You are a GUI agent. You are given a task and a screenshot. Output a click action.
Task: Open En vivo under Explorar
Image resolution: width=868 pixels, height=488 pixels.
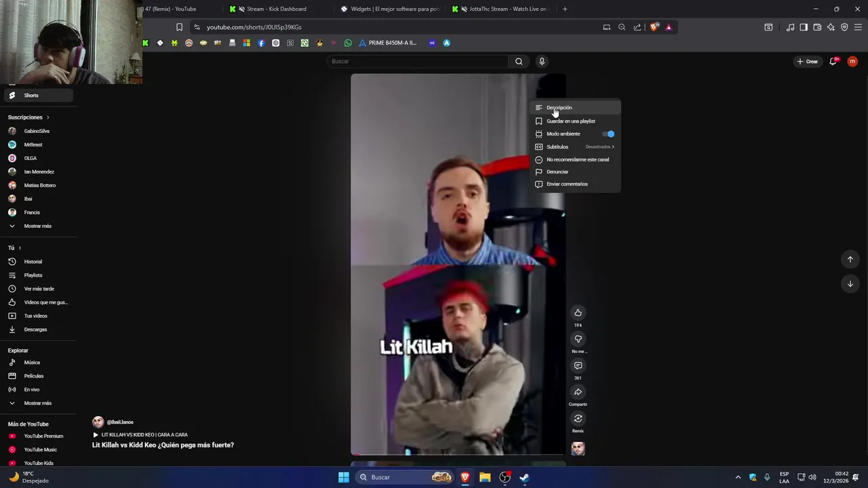pos(38,390)
